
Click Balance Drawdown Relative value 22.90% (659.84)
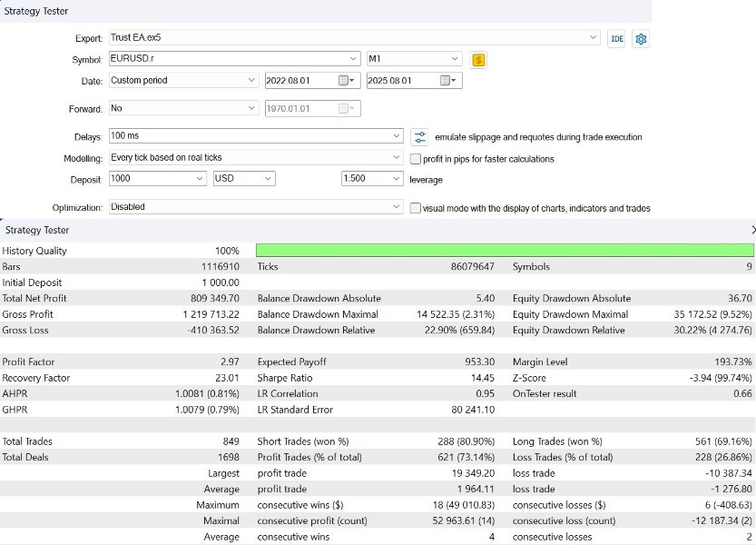[459, 331]
